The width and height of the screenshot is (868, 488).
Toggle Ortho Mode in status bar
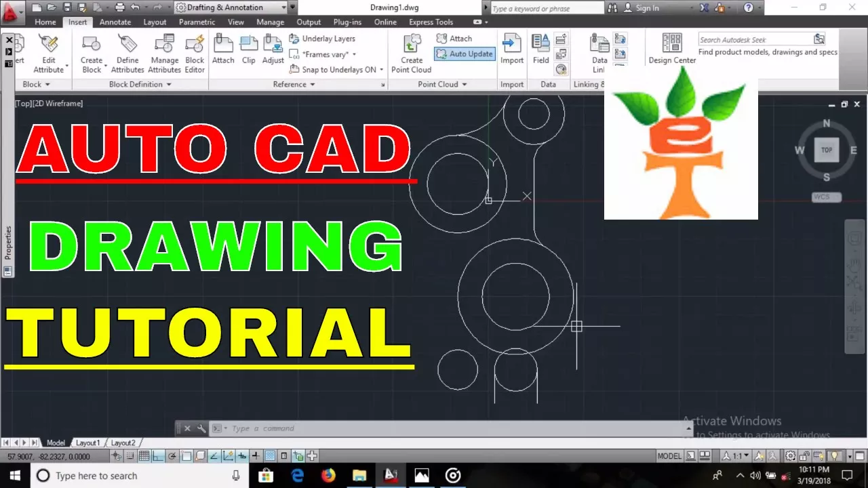(157, 455)
